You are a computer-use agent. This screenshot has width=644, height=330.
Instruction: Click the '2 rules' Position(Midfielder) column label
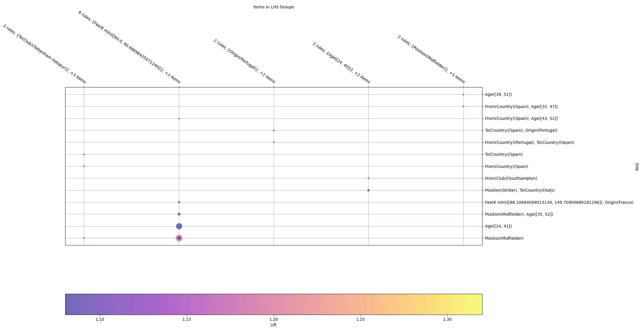click(x=431, y=59)
